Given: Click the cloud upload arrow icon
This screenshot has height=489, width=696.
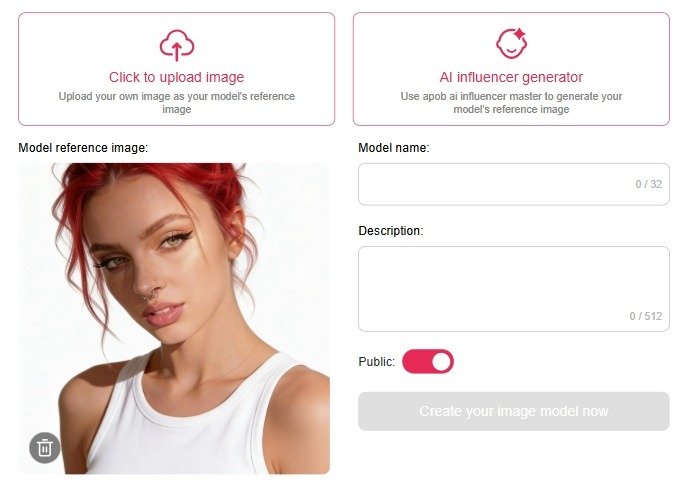Looking at the screenshot, I should tap(177, 45).
